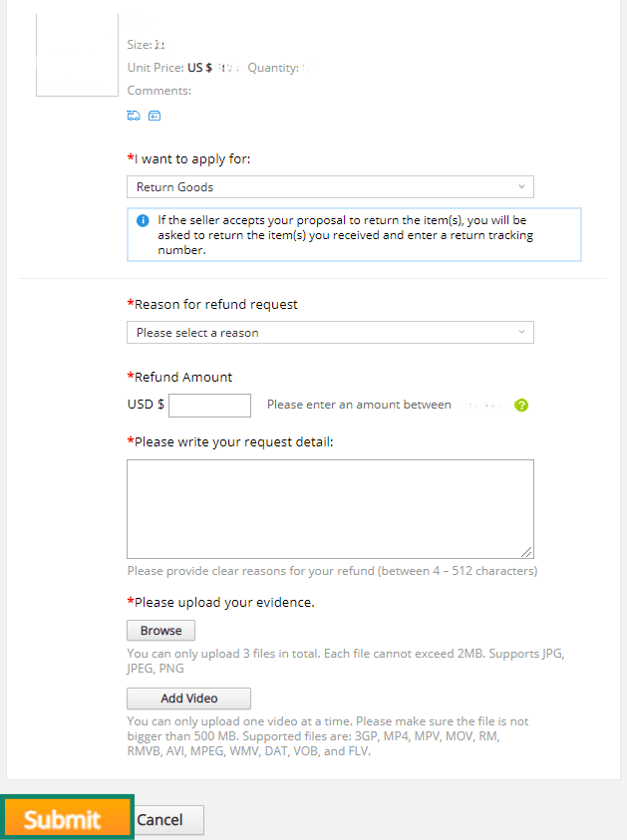
Task: Click the blue info icon in the notice box
Action: tap(142, 220)
